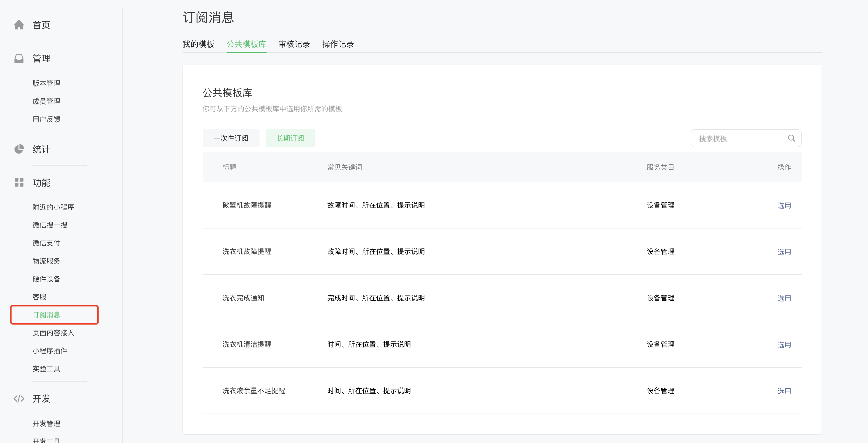Screen dimensions: 868x443
Task: Switch to 公共模板库 tab
Action: 246,44
